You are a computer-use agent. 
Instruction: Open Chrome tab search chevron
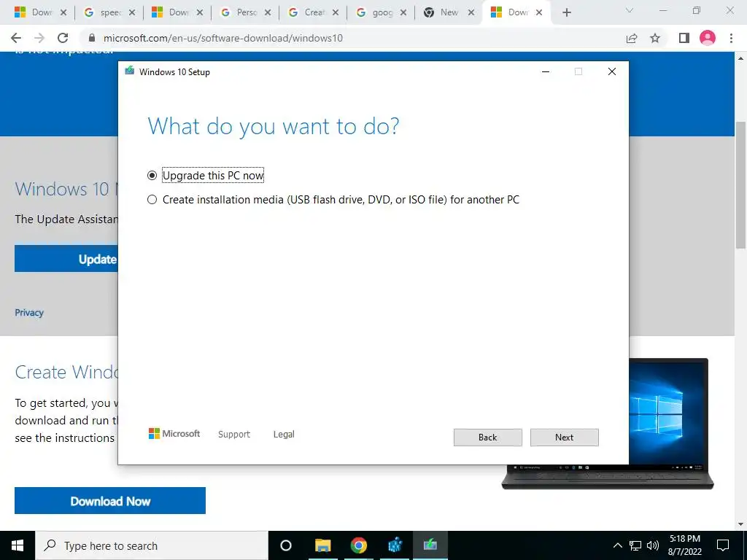coord(630,10)
